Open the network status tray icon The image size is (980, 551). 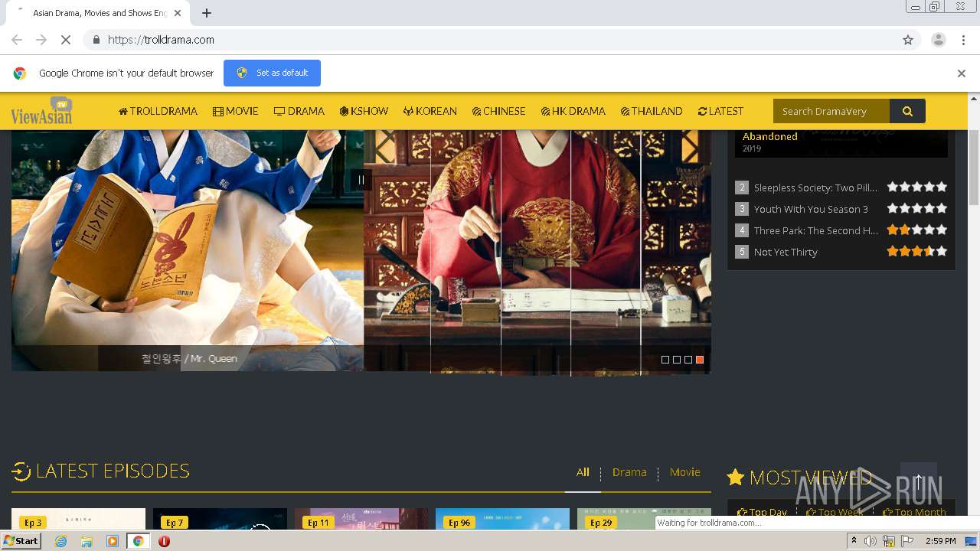coord(889,541)
